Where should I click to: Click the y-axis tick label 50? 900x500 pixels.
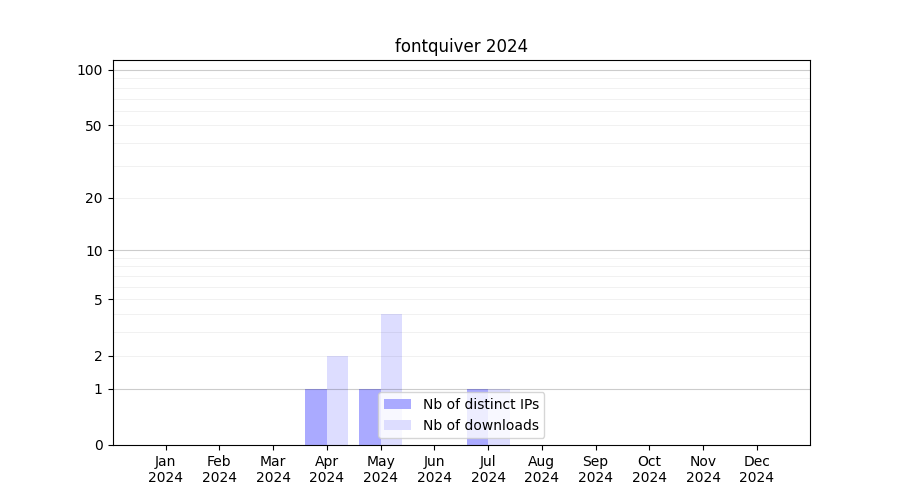(x=94, y=126)
